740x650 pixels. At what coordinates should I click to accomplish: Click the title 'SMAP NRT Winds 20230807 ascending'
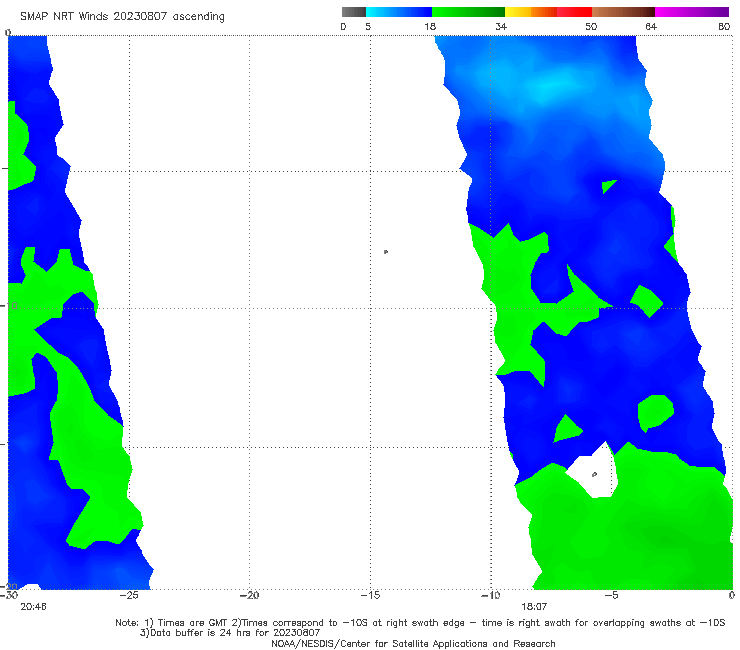tap(122, 16)
